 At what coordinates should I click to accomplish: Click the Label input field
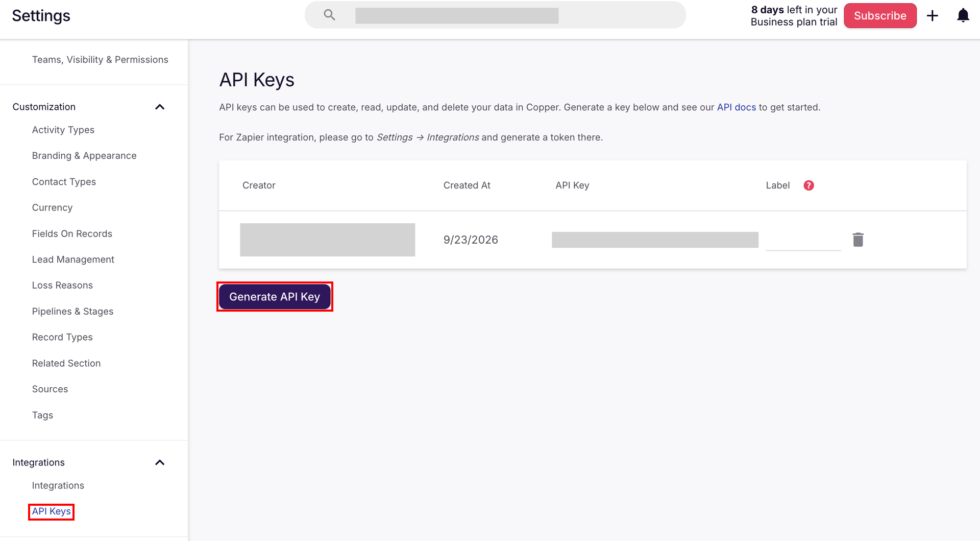pos(803,240)
